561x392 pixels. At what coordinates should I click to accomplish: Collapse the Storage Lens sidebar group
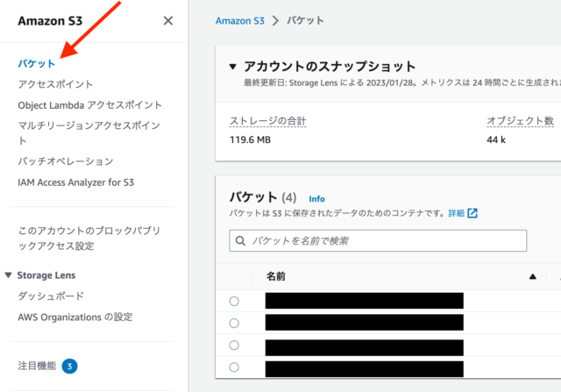(x=9, y=275)
